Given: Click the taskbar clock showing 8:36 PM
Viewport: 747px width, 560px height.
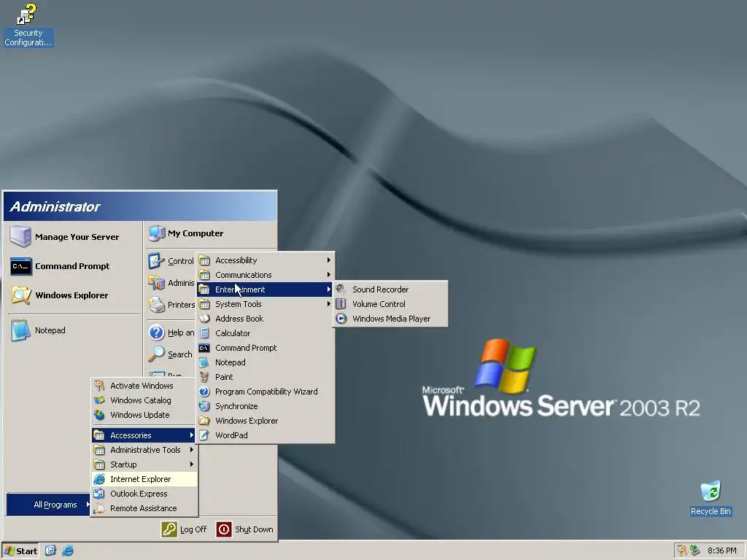Looking at the screenshot, I should pos(721,551).
